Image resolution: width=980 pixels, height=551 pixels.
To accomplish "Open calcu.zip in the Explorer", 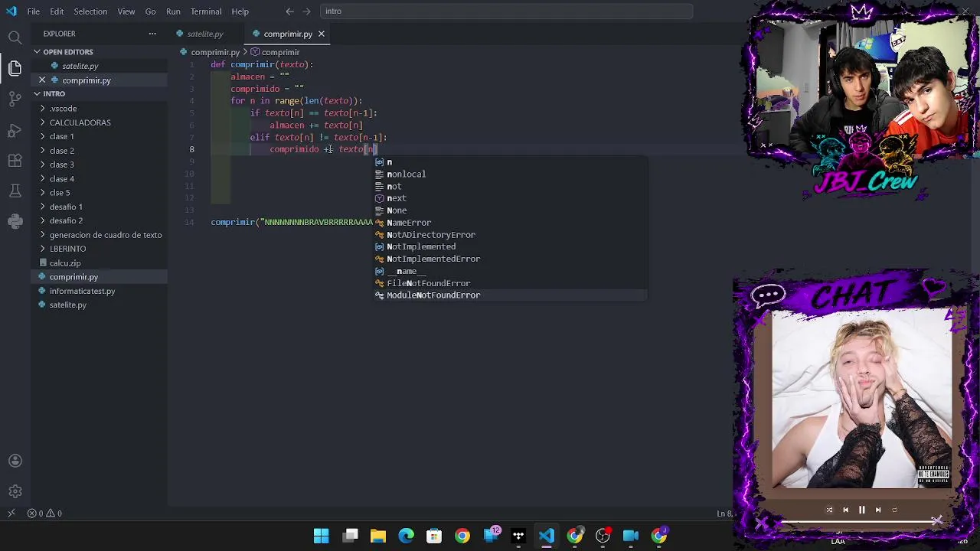I will click(x=100, y=263).
